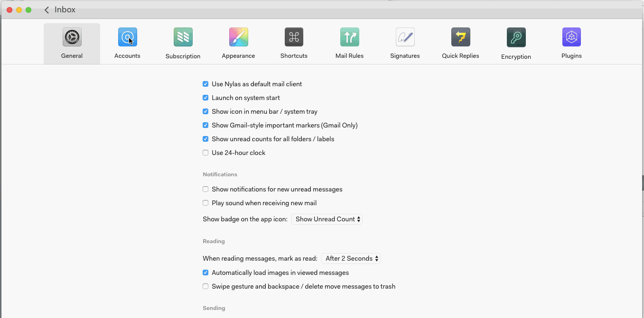Viewport: 644px width, 318px height.
Task: Enable the Use 24-hour clock checkbox
Action: click(205, 153)
